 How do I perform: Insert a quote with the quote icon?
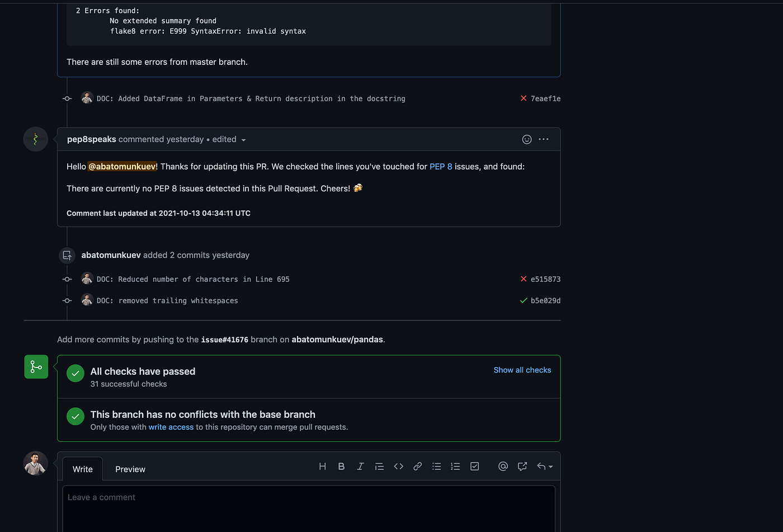(x=380, y=466)
